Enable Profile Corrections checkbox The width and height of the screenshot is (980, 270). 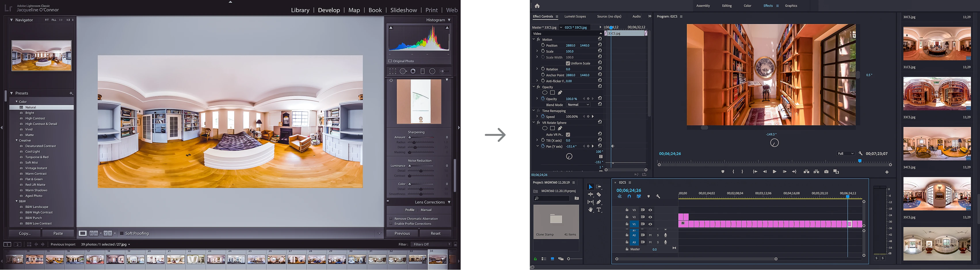click(x=391, y=224)
